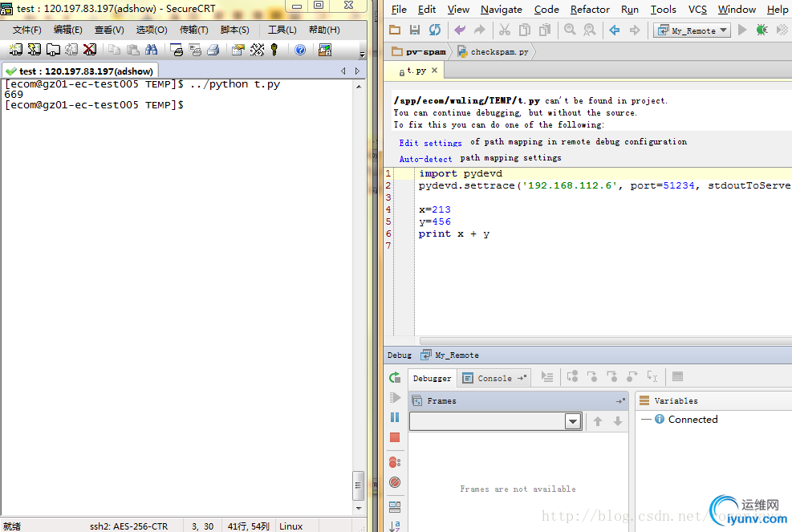Expand SecureCRT toolbar overflow arrow
The image size is (792, 532).
coord(362,54)
